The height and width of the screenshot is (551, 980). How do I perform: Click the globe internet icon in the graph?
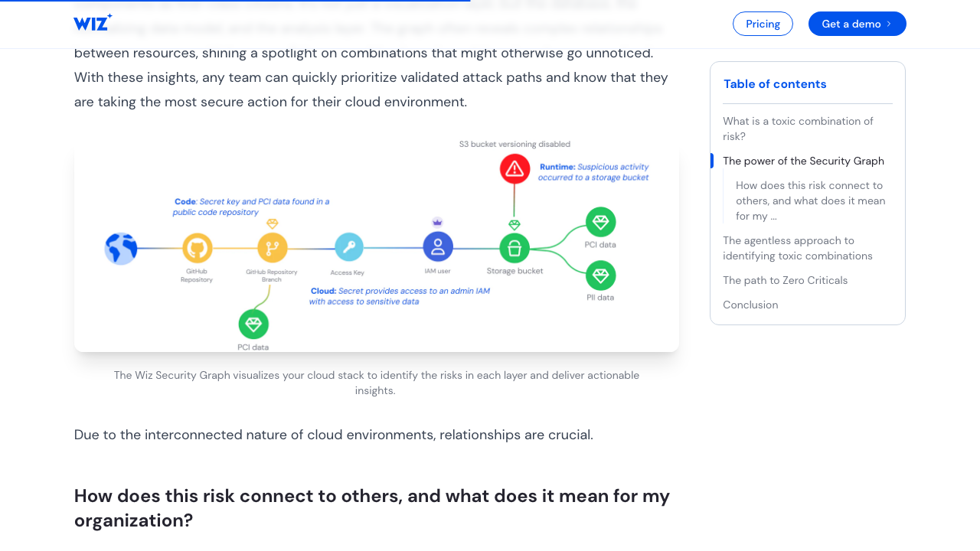(x=121, y=248)
